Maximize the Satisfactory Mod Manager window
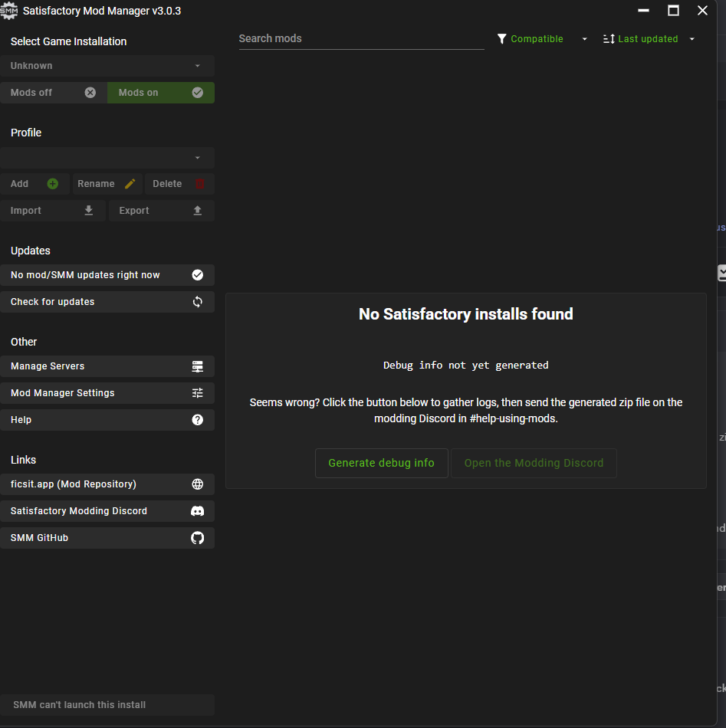Screen dimensions: 726x728 point(673,10)
